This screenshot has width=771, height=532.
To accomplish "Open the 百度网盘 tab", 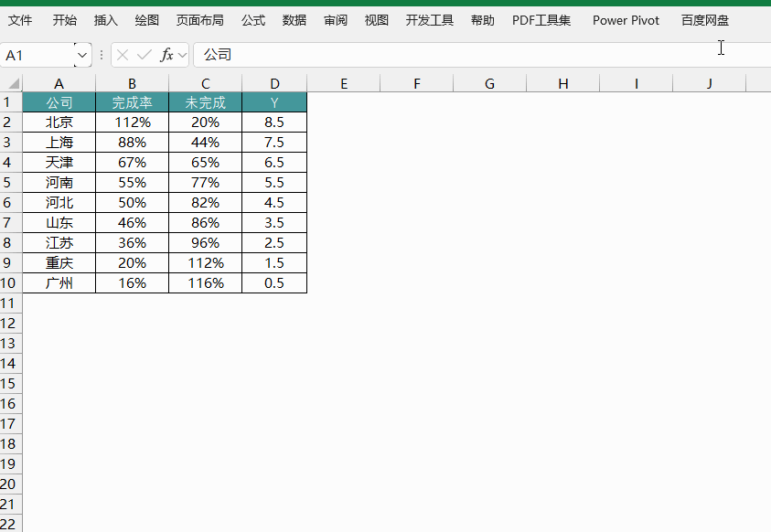I will pos(705,20).
